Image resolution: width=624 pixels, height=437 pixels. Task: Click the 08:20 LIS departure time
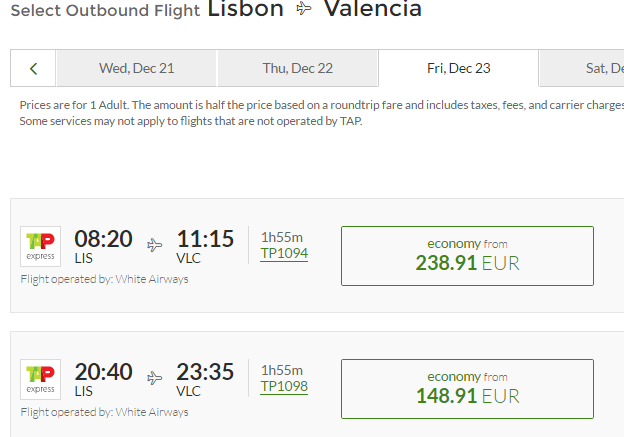(103, 239)
